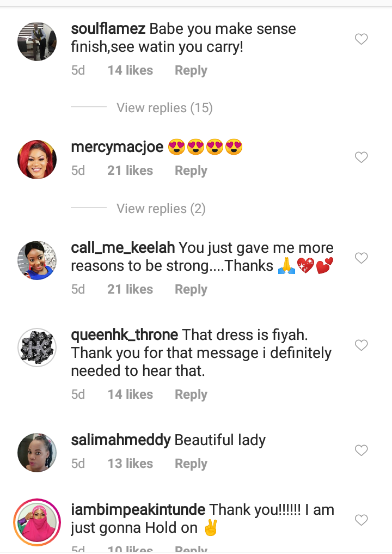Like salimahmeddy's Beautiful lady comment

361,450
